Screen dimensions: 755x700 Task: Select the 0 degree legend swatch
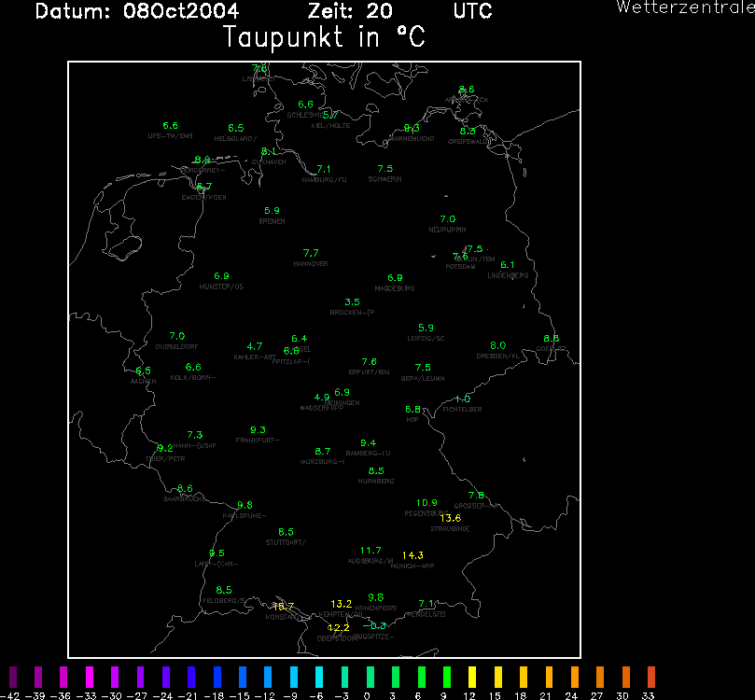pos(371,677)
